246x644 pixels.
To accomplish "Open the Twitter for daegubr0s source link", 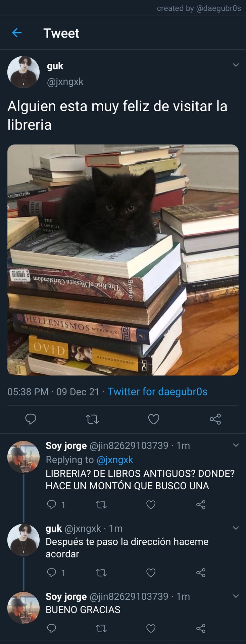I will coord(157,392).
